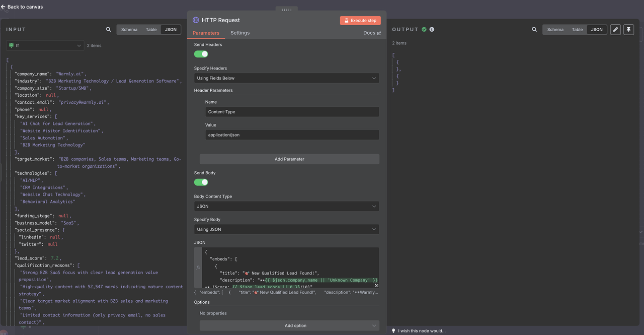The width and height of the screenshot is (644, 335).
Task: Click the "Behavioral Analytics" technology entry
Action: [x=48, y=202]
